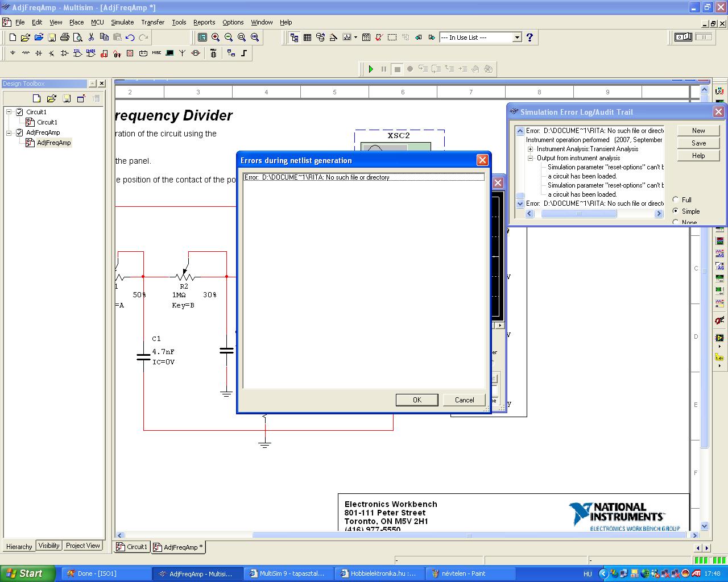Click New in Simulation Error Log
Image resolution: width=728 pixels, height=582 pixels.
click(x=698, y=131)
